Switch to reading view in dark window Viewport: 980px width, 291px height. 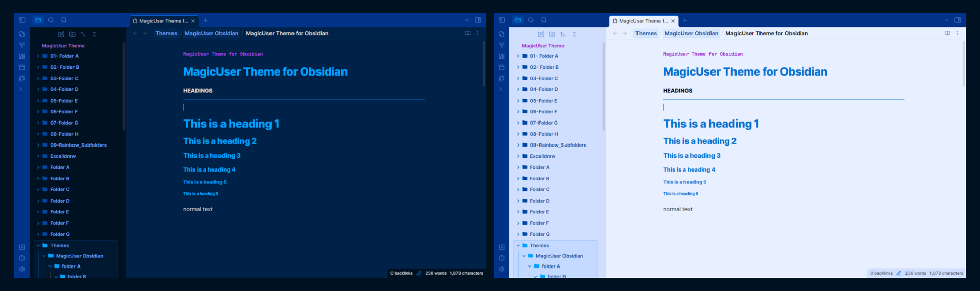[x=468, y=33]
